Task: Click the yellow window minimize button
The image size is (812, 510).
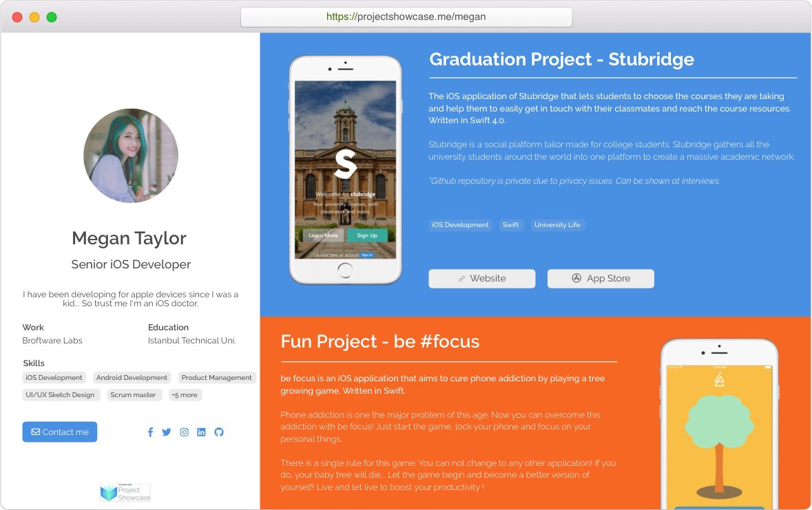Action: pyautogui.click(x=34, y=17)
